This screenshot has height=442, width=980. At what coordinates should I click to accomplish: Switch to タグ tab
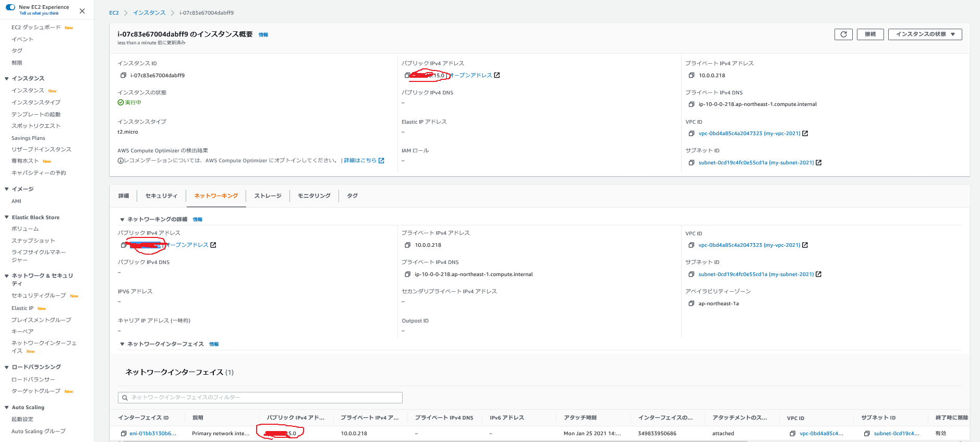tap(353, 196)
